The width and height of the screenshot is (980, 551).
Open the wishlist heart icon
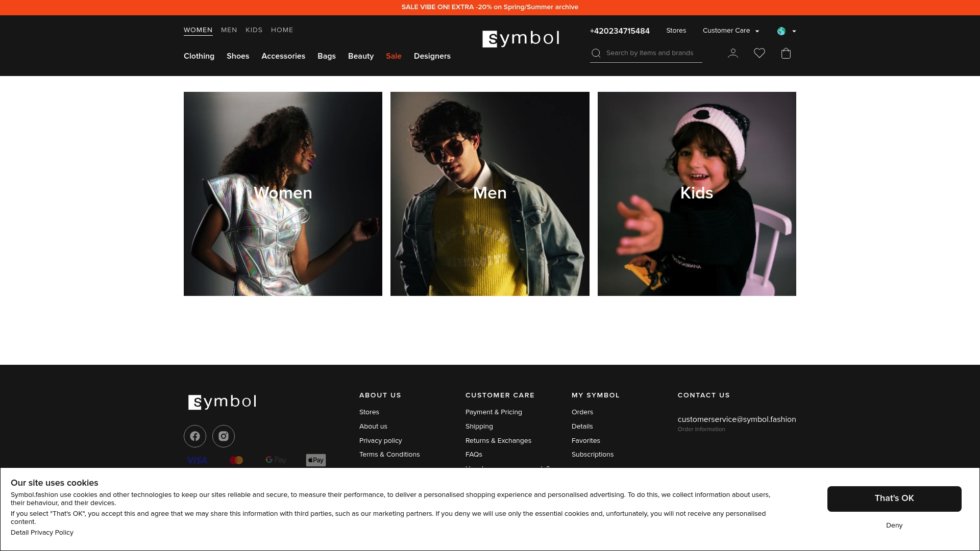[x=759, y=53]
